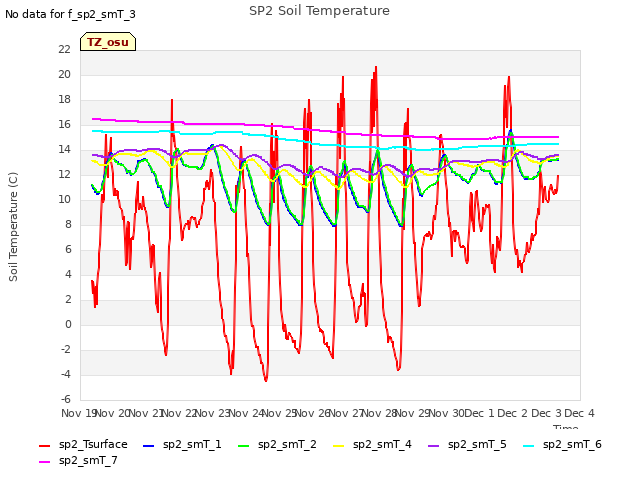Click the blue sp2_smT_1 legend swatch
Viewport: 640px width, 480px height.
coord(149,446)
